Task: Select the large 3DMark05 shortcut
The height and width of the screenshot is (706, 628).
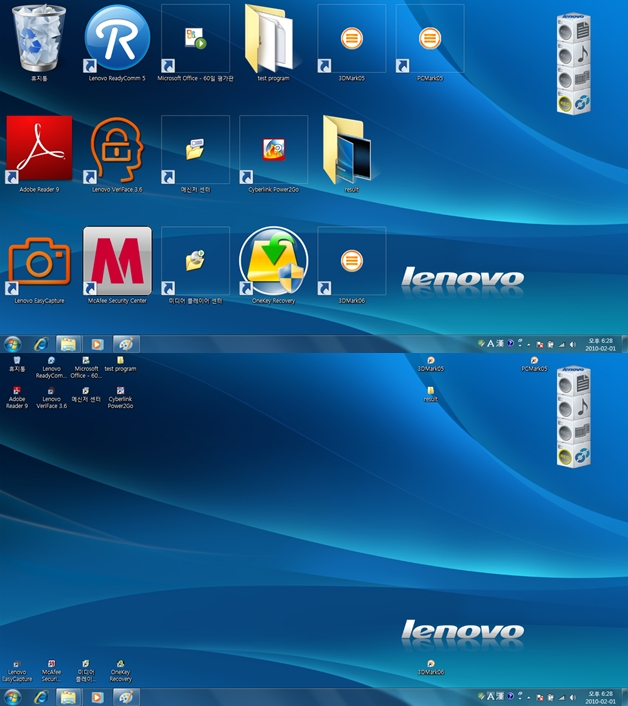Action: click(x=352, y=38)
